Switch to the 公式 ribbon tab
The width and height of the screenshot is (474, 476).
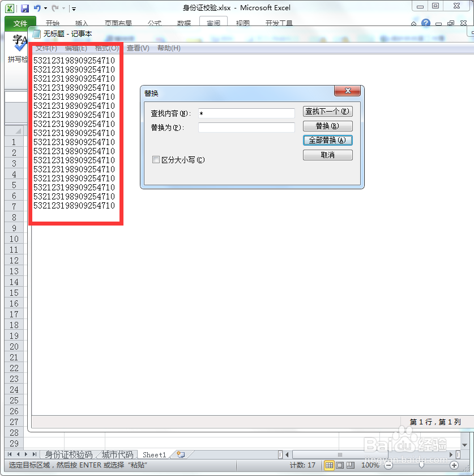155,23
